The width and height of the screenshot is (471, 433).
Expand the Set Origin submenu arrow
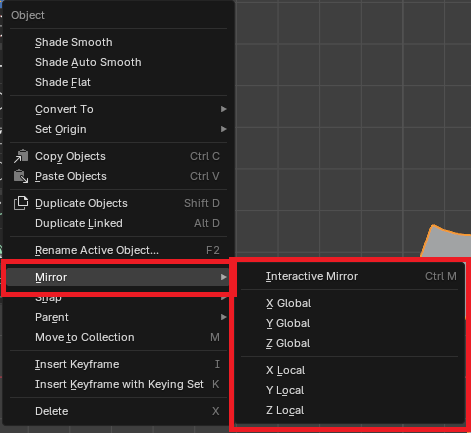[224, 129]
